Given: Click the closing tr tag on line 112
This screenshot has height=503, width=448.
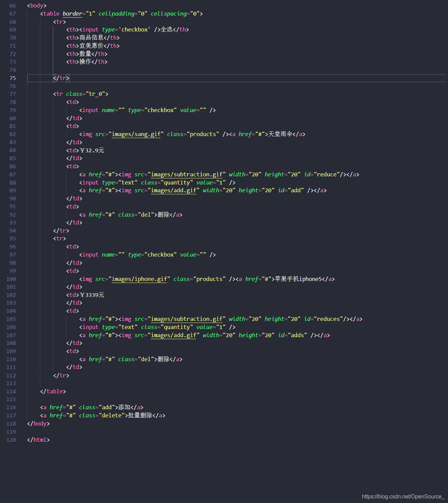Looking at the screenshot, I should tap(61, 375).
